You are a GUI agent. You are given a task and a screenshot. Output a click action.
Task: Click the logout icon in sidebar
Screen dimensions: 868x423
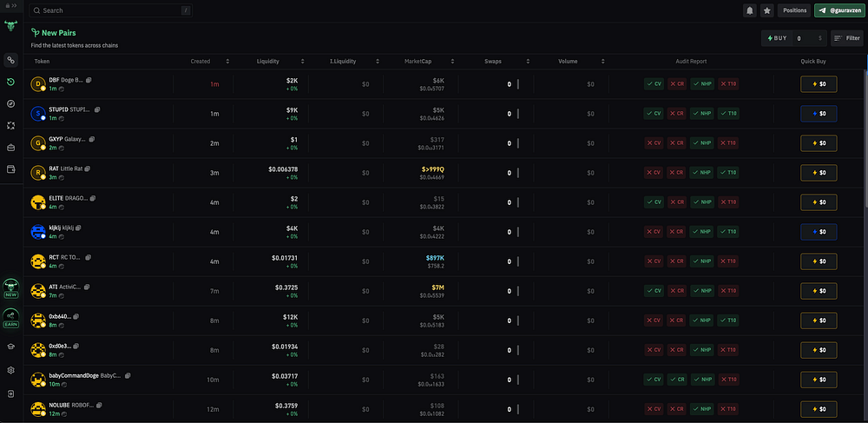[10, 394]
